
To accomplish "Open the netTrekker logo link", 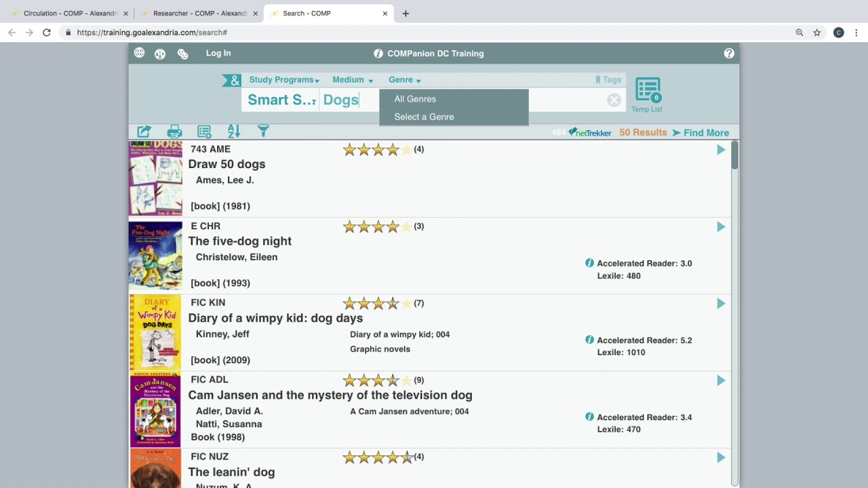I will [x=590, y=133].
